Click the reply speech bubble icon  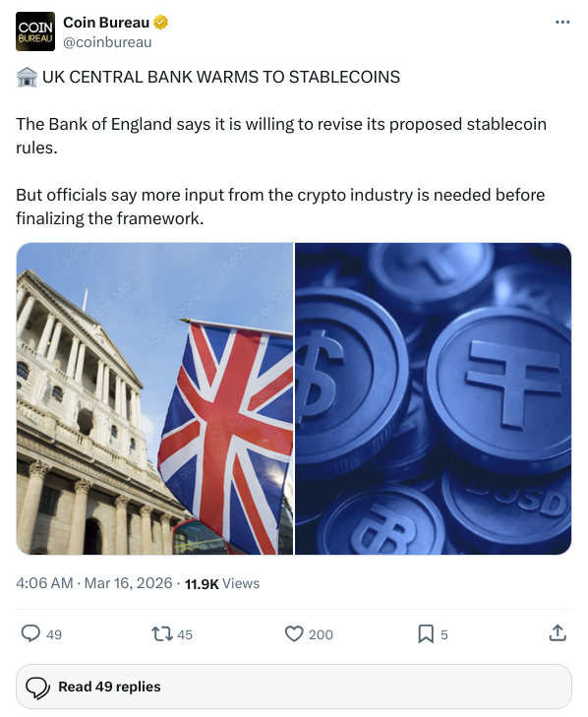(x=30, y=633)
